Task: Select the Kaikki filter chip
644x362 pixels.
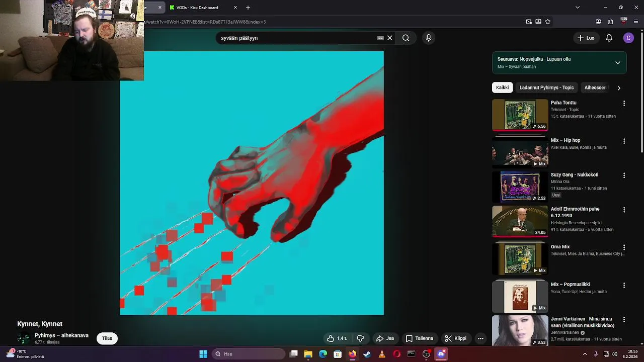Action: click(502, 87)
